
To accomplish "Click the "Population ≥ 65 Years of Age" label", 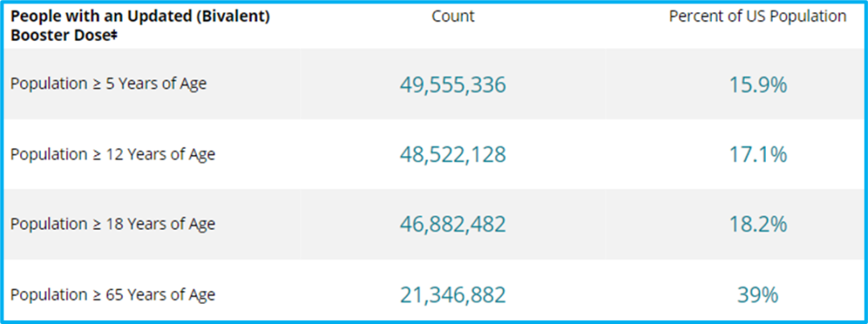I will pos(113,295).
